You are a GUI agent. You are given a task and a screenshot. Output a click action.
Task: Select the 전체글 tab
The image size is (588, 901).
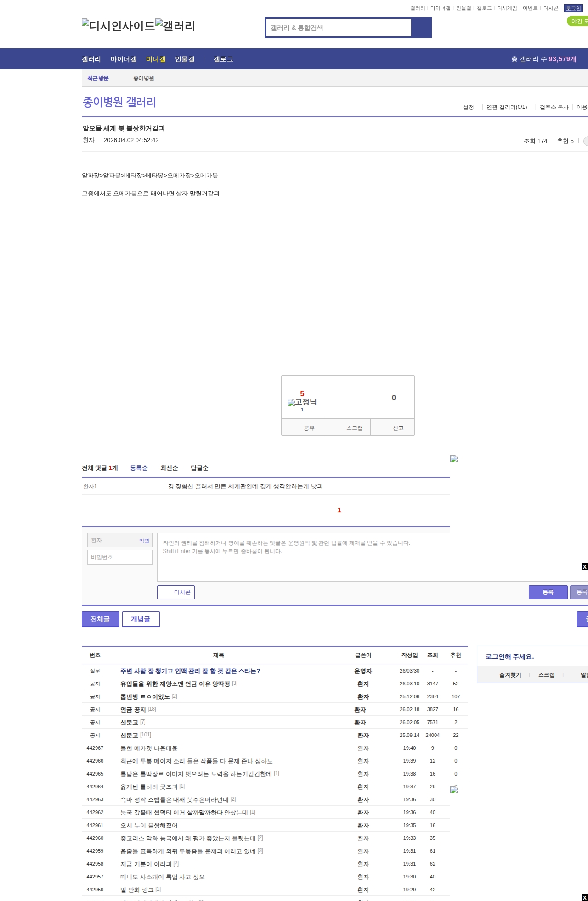point(101,619)
